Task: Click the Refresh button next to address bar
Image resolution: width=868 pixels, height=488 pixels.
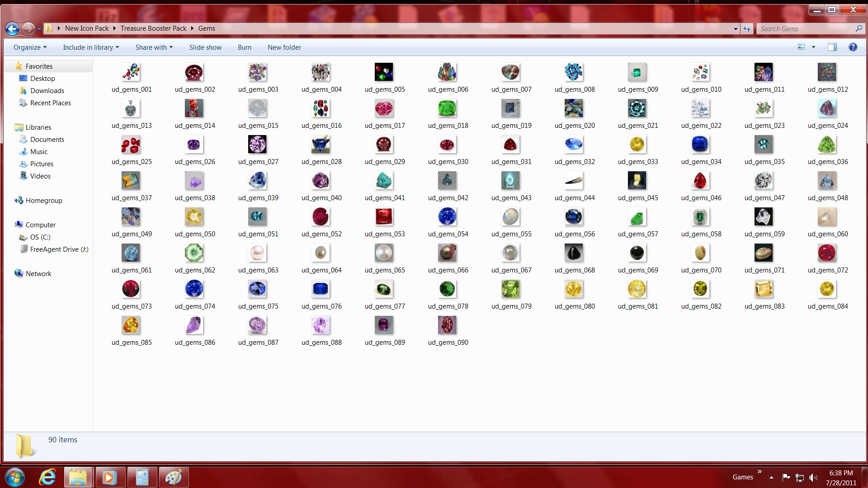Action: [747, 29]
